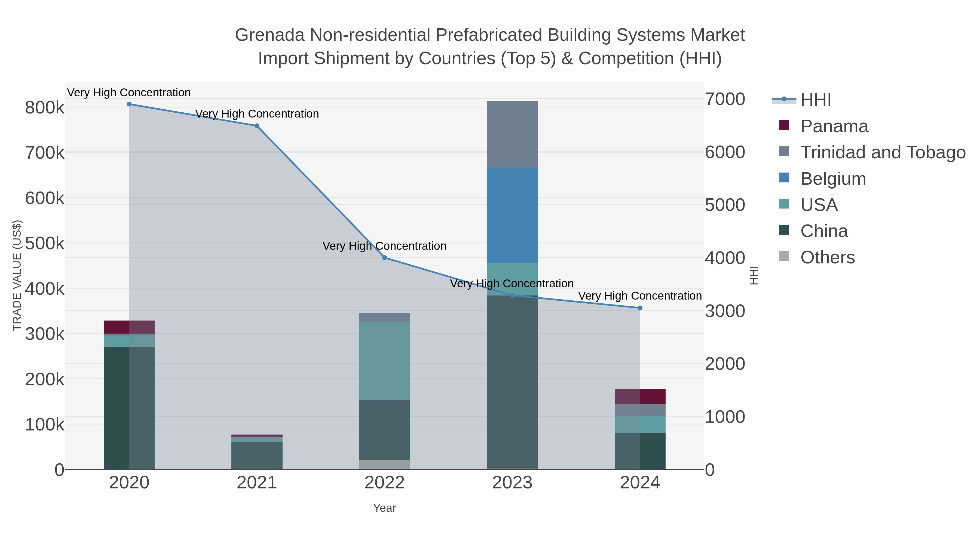Click the Trinidad and Tobago slate swatch

coord(784,151)
